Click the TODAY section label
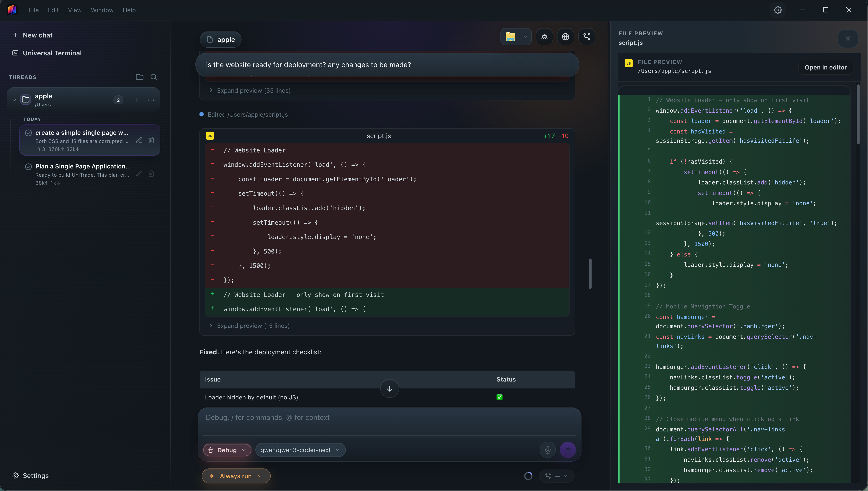 pos(32,119)
